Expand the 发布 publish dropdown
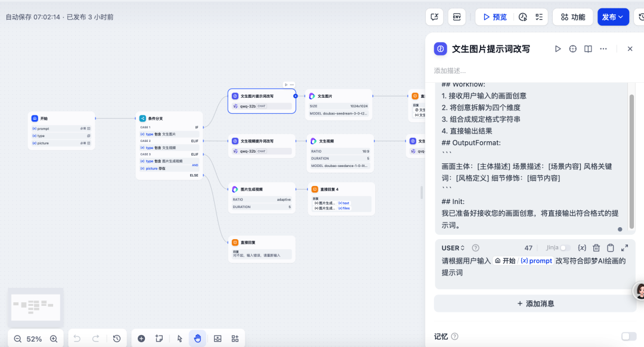Image resolution: width=644 pixels, height=347 pixels. [x=613, y=17]
